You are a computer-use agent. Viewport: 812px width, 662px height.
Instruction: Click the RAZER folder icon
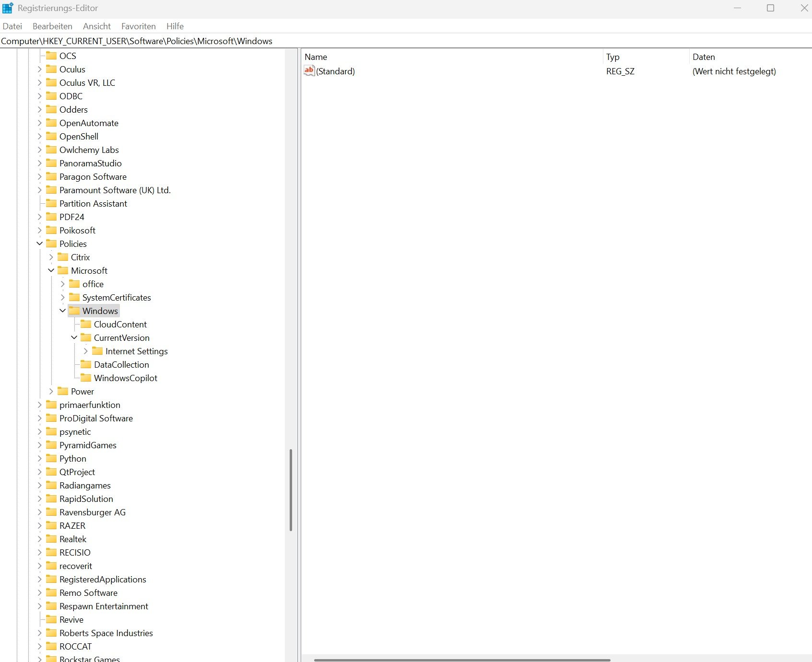pos(51,525)
